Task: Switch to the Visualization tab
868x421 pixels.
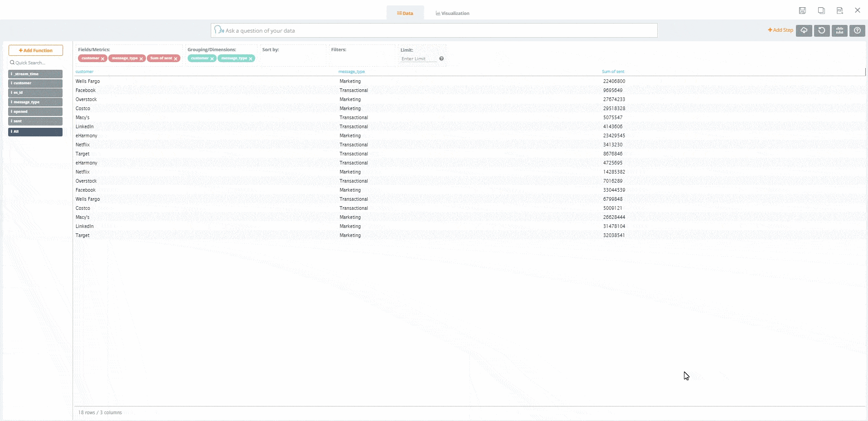Action: tap(452, 13)
